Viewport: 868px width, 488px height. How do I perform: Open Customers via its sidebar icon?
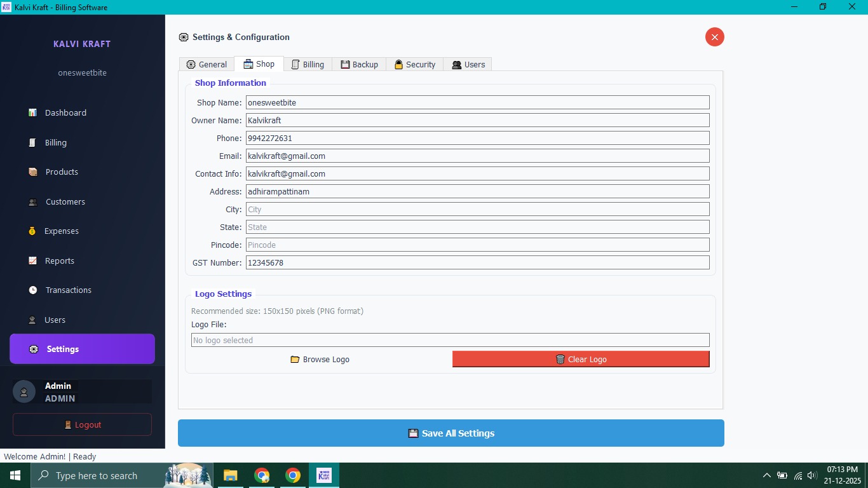[x=32, y=201]
